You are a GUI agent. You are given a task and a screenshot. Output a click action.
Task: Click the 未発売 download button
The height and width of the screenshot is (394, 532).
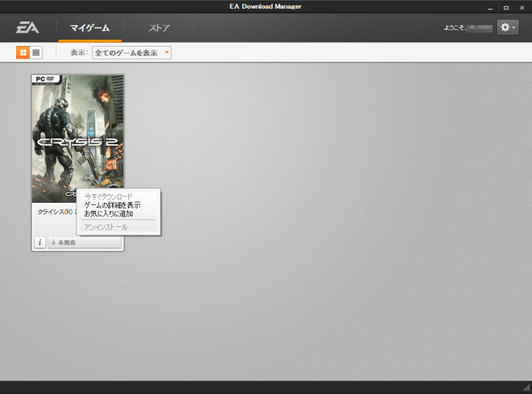(x=84, y=242)
